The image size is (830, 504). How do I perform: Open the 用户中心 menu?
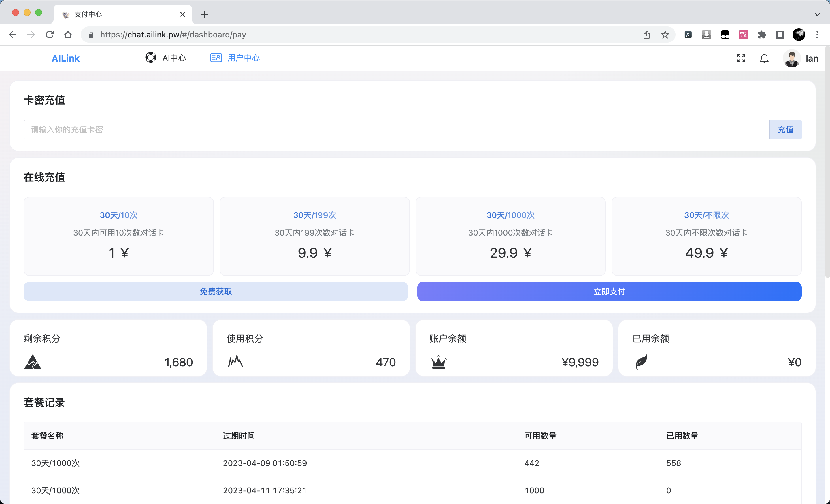[x=235, y=58]
